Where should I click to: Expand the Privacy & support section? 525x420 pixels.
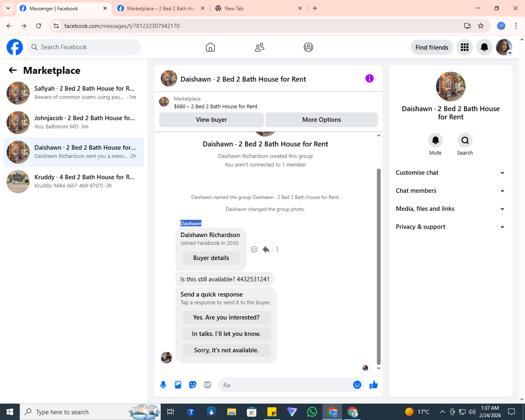[x=450, y=227]
